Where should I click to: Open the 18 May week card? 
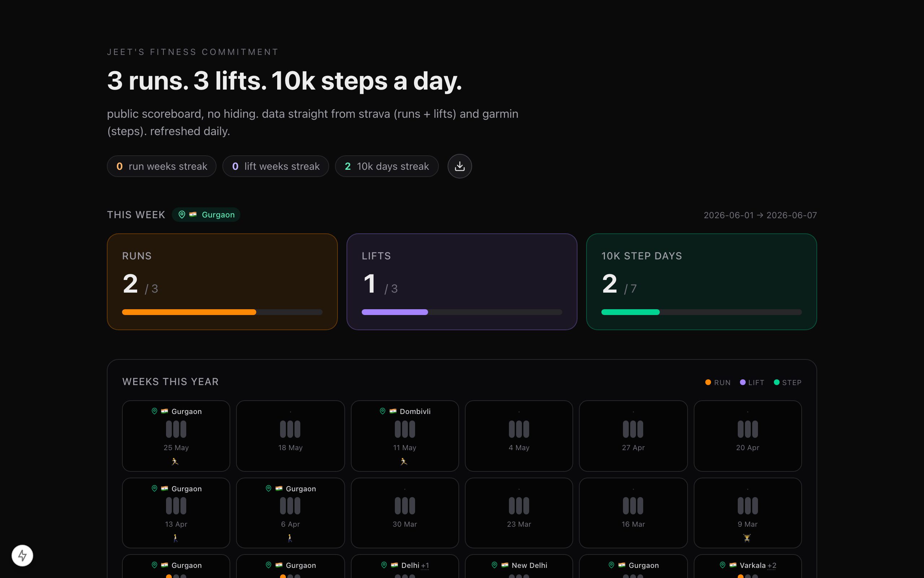(290, 436)
